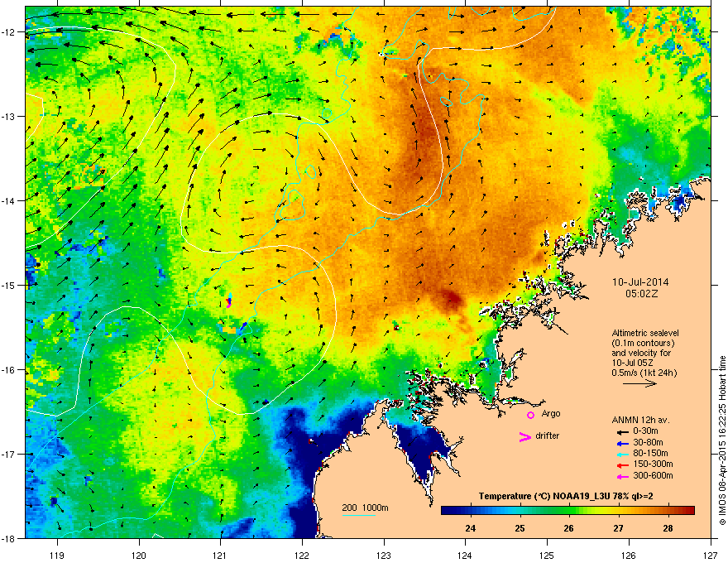The image size is (728, 563).
Task: Click latitude axis label -13
Action: 8,116
